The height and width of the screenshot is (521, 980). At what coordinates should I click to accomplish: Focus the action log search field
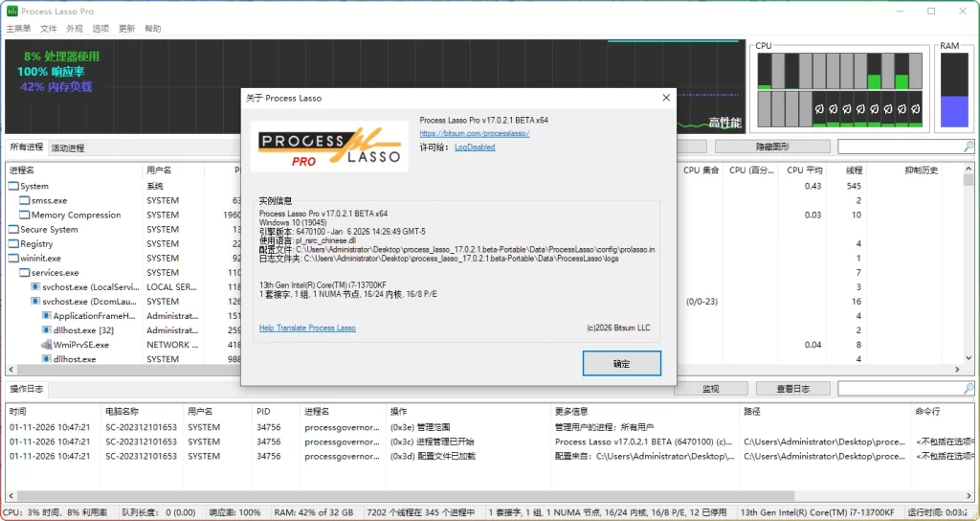click(900, 389)
